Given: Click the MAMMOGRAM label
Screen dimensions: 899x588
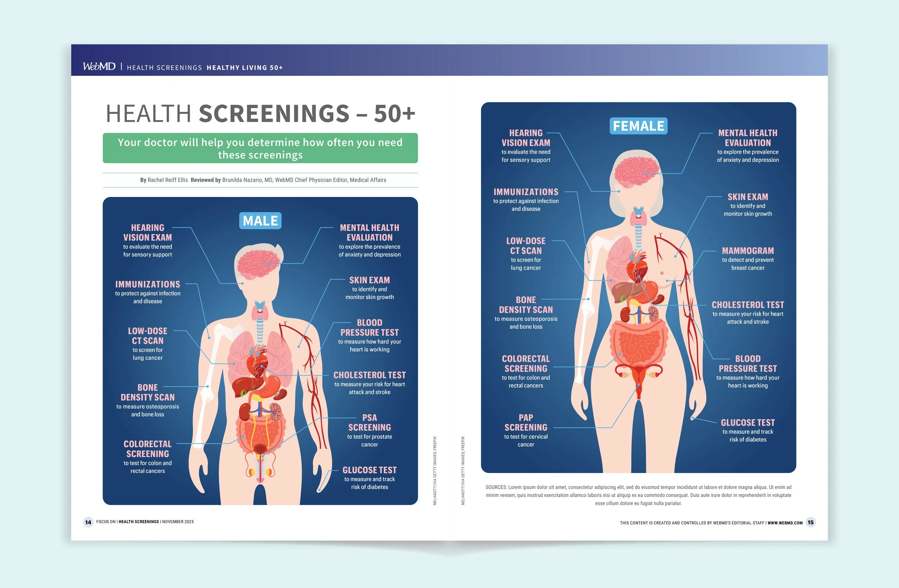Looking at the screenshot, I should click(748, 251).
